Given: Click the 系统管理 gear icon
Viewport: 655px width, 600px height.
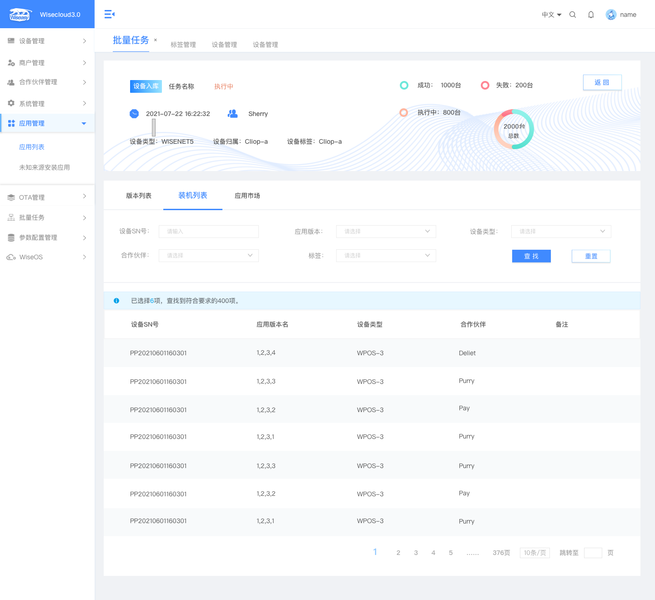Looking at the screenshot, I should (11, 103).
